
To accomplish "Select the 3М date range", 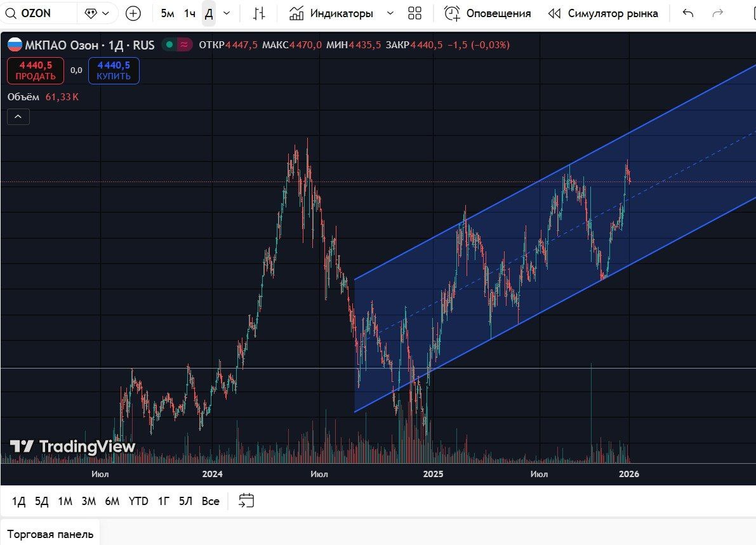I will [x=89, y=501].
